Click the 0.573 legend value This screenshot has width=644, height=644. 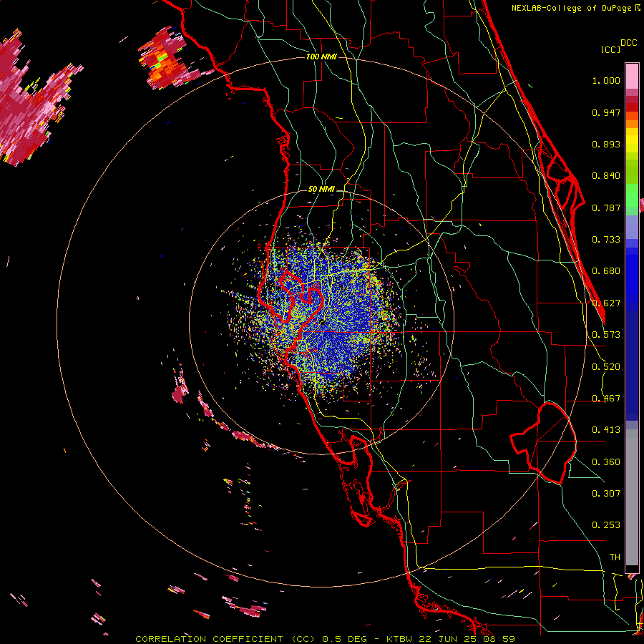click(x=606, y=335)
